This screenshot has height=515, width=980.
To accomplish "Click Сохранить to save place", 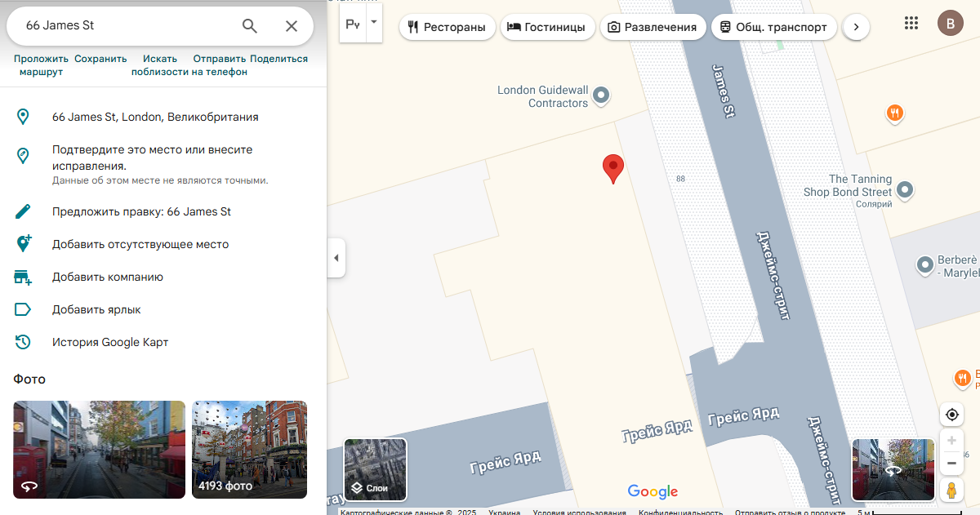I will click(100, 59).
